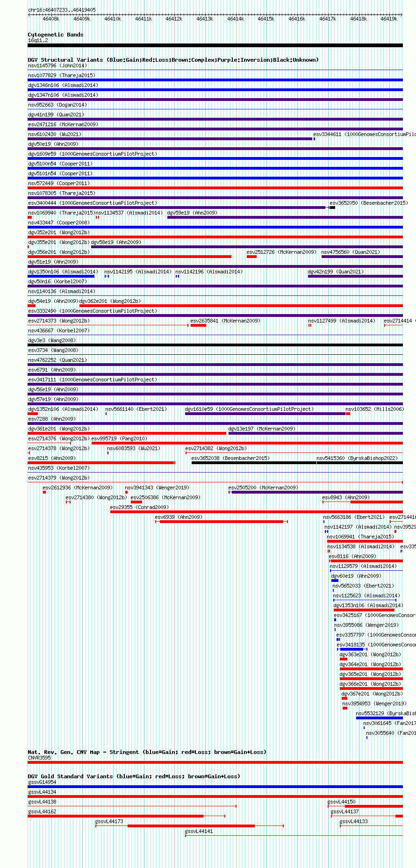Click gssvL44134 label
The width and height of the screenshot is (416, 868).
[42, 792]
